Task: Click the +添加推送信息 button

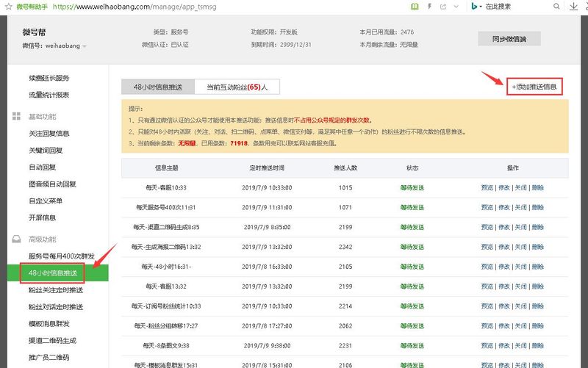Action: 534,87
